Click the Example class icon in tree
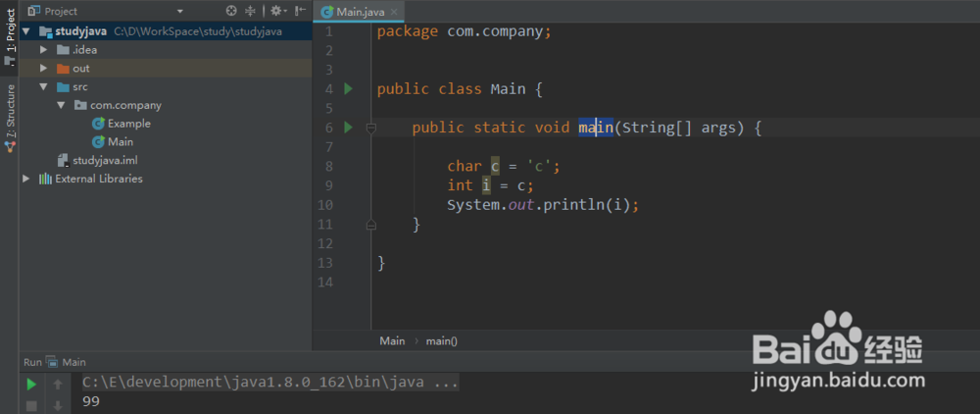This screenshot has height=414, width=980. 98,124
